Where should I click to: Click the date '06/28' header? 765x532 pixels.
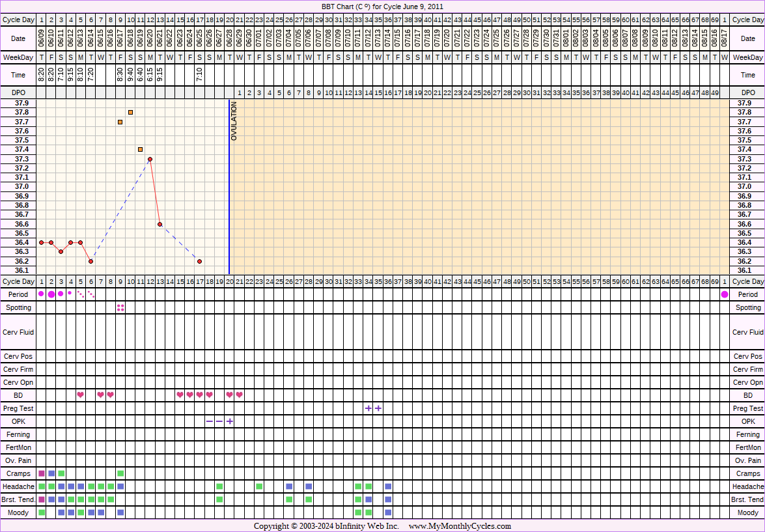[x=229, y=38]
